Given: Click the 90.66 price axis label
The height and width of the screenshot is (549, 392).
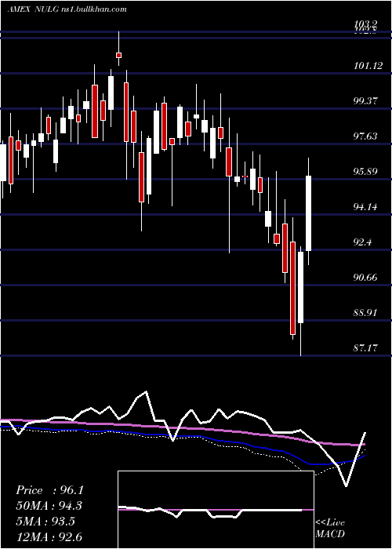Looking at the screenshot, I should click(365, 278).
